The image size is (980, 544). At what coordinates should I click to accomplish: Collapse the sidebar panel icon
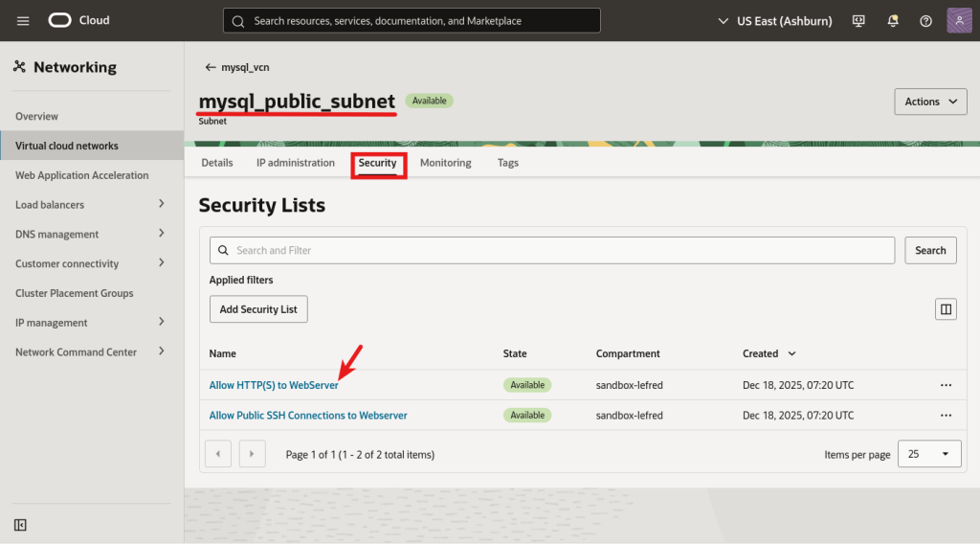20,525
